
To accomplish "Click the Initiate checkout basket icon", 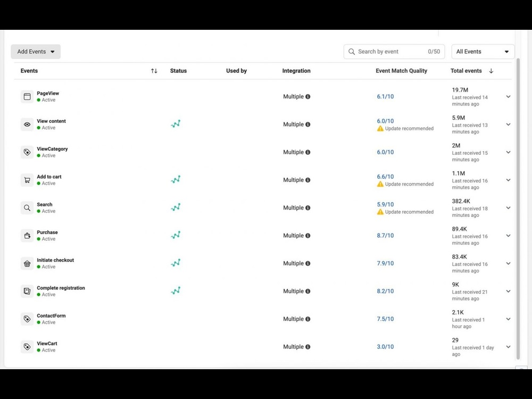I will pyautogui.click(x=27, y=264).
